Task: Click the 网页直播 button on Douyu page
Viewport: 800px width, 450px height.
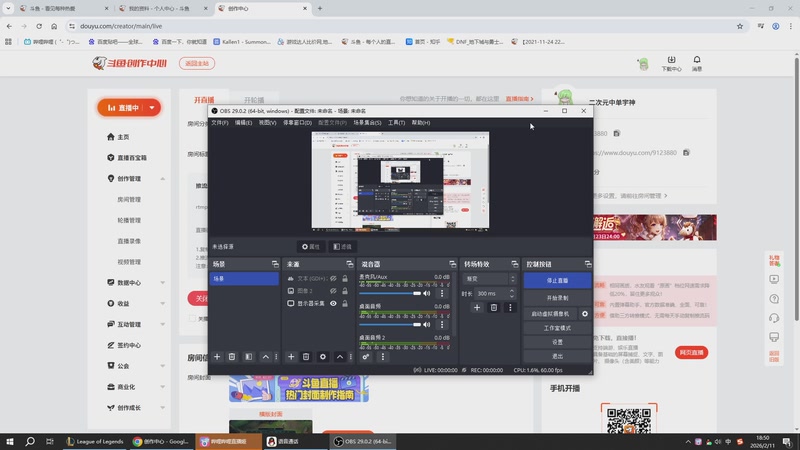Action: tap(691, 353)
